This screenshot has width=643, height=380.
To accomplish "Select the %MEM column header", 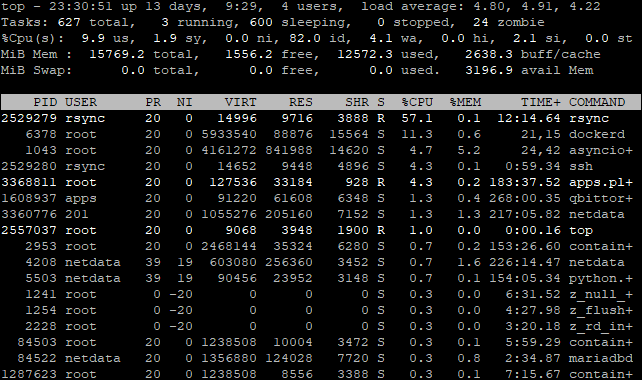I will coord(465,102).
